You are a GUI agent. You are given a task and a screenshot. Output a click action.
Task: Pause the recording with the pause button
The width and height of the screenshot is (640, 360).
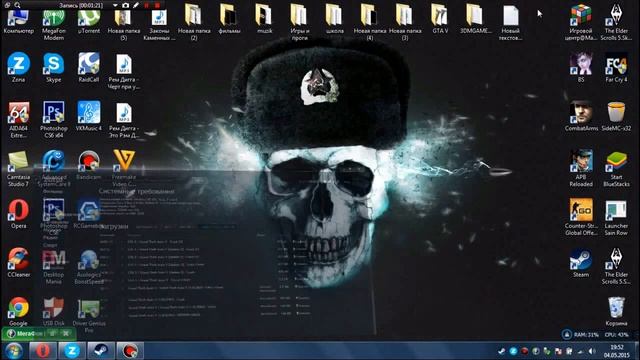tap(147, 5)
